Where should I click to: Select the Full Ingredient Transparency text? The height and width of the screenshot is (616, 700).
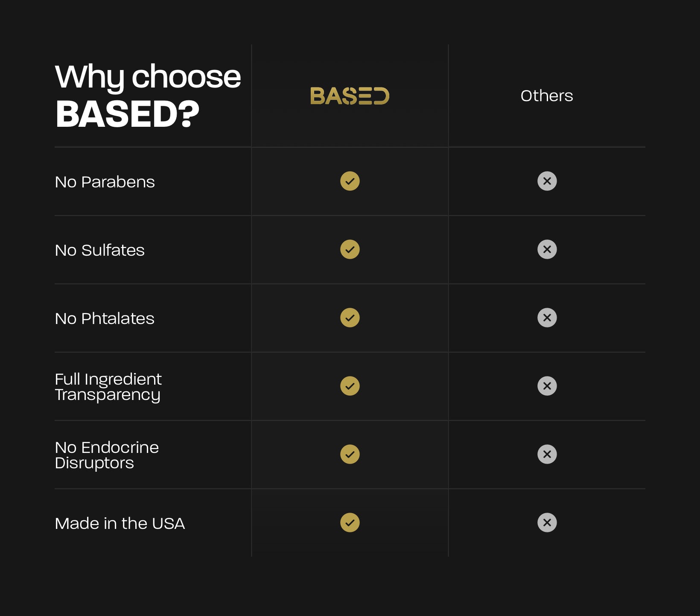tap(108, 387)
